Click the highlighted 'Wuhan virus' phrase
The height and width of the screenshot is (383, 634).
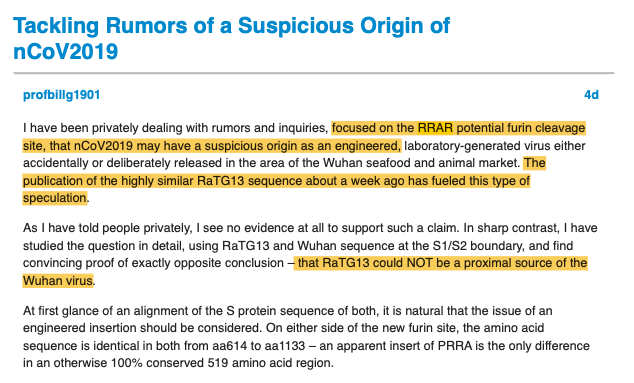tap(58, 281)
